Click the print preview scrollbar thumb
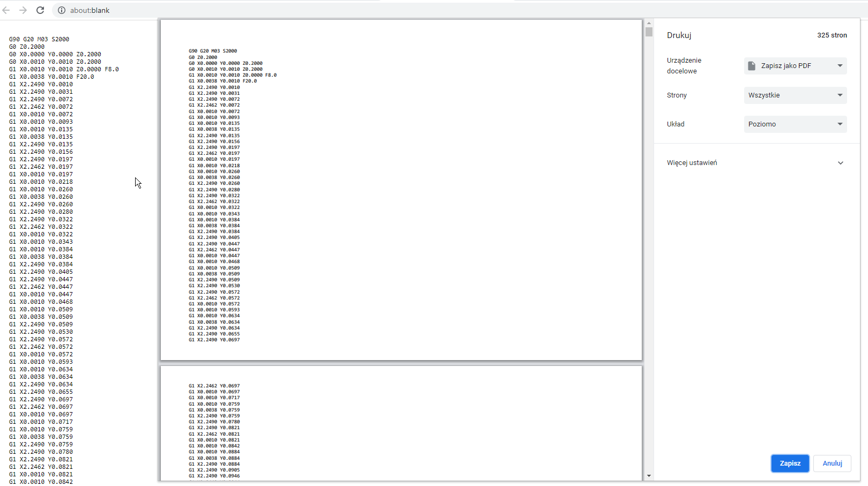The width and height of the screenshot is (868, 486). [649, 32]
